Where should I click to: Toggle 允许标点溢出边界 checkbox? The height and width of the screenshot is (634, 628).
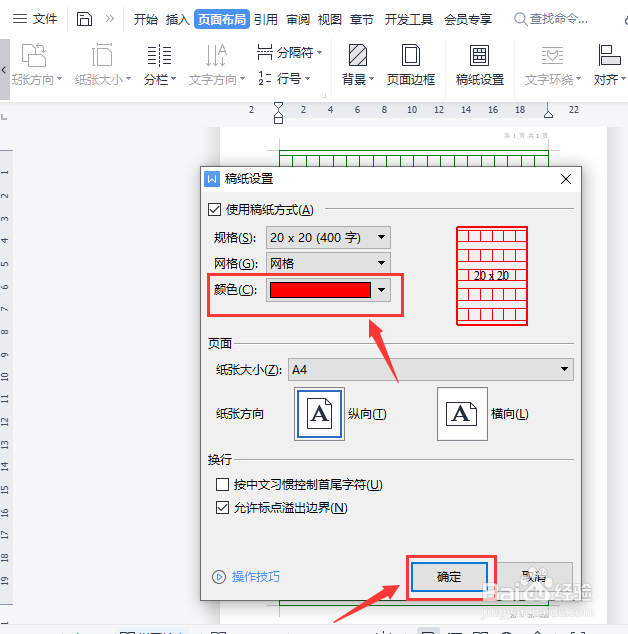click(x=222, y=507)
